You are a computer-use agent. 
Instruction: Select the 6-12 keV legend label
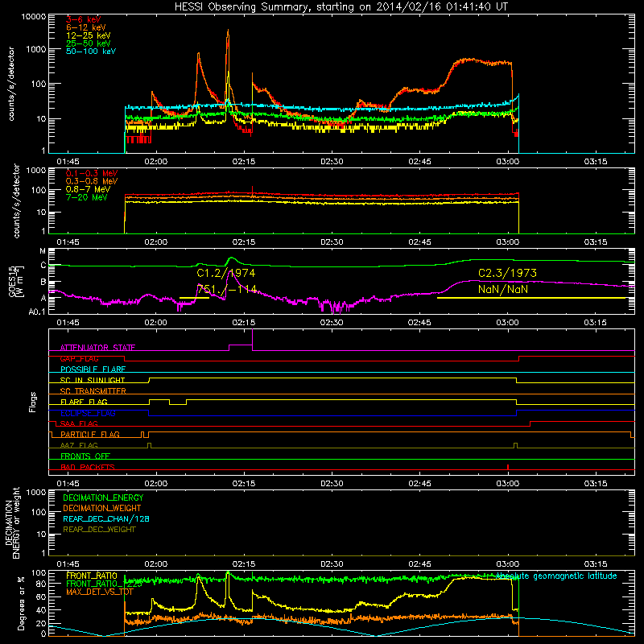[86, 27]
